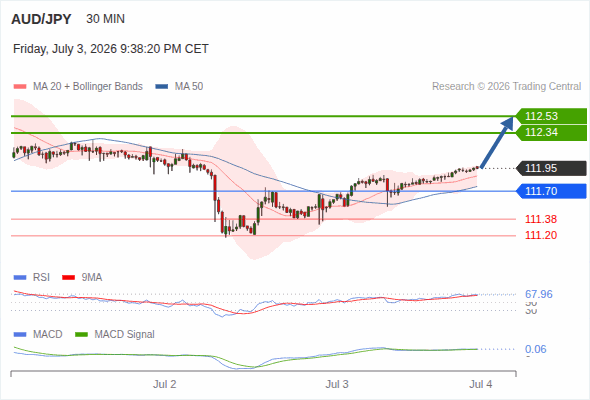
Task: Click the RSI blue legend swatch
Action: (x=20, y=278)
